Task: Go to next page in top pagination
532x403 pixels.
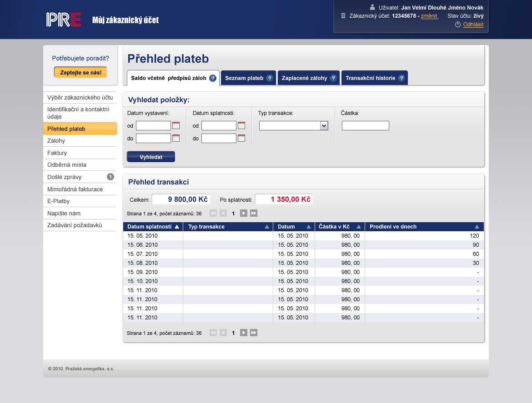Action: coord(244,213)
